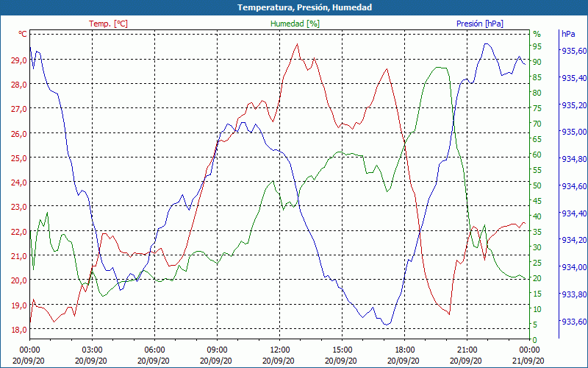Click the 50 humidity axis value
This screenshot has width=588, height=368.
[x=537, y=185]
